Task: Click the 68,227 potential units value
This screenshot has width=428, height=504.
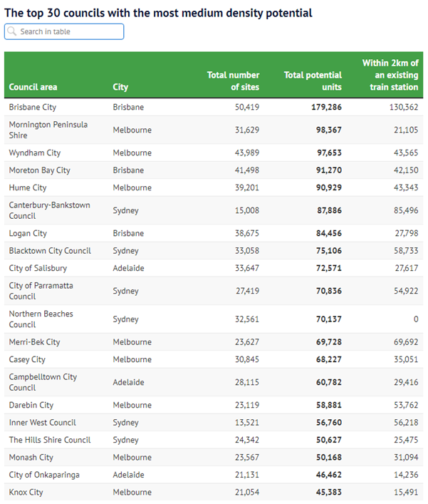Action: tap(329, 359)
